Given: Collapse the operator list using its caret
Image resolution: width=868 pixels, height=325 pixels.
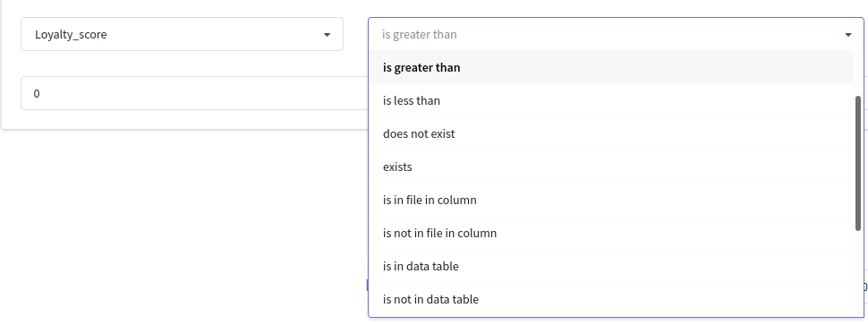Looking at the screenshot, I should click(847, 35).
